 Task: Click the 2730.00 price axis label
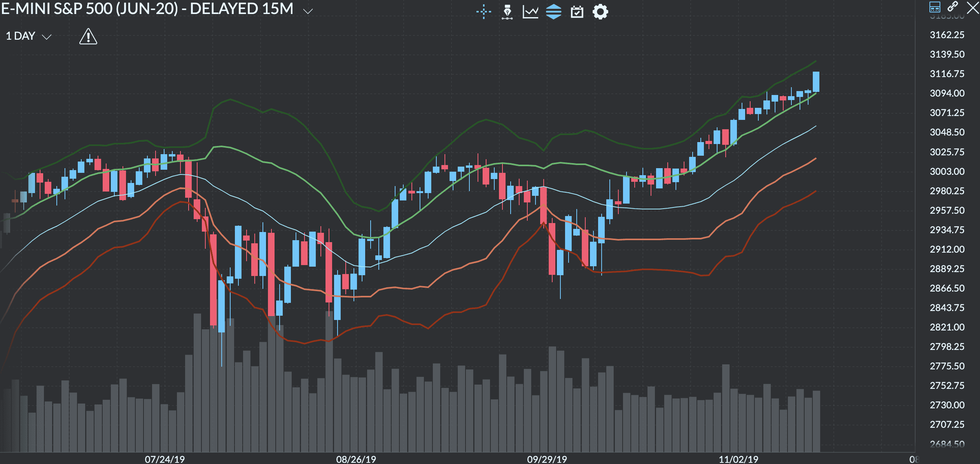(947, 405)
